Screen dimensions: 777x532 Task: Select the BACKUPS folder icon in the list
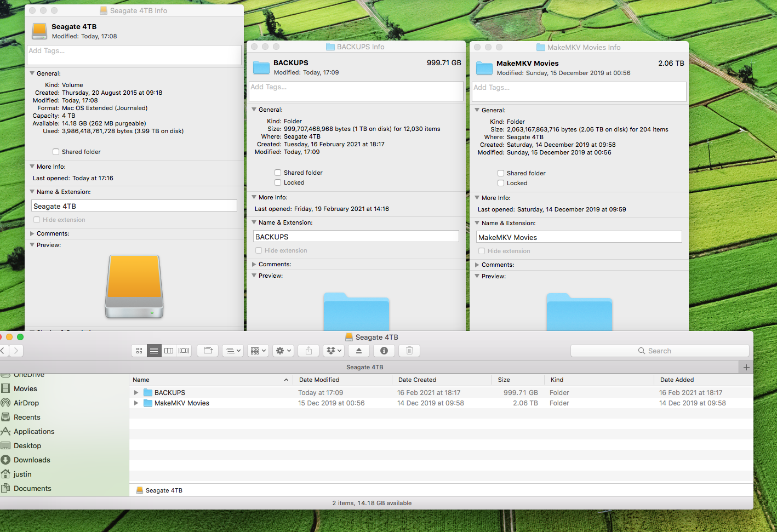pyautogui.click(x=148, y=392)
